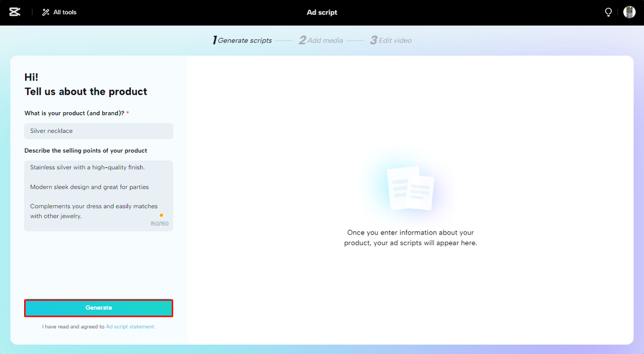Click the 'Describe the selling points of your product' label
644x354 pixels.
click(x=86, y=151)
